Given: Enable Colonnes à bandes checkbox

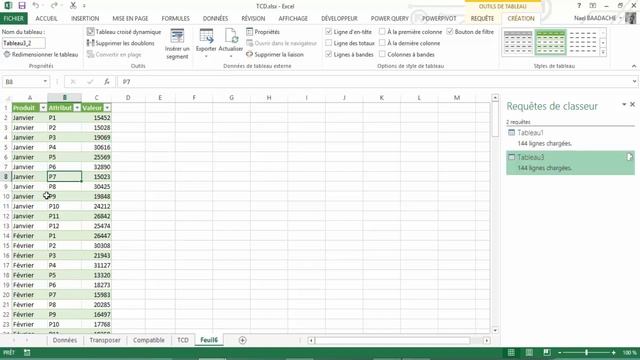Looking at the screenshot, I should pyautogui.click(x=382, y=54).
